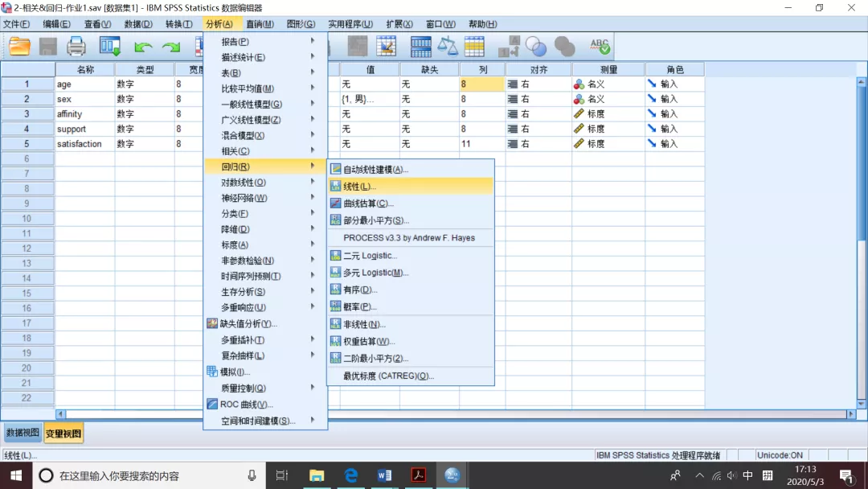
Task: Click the Weight cases scales icon
Action: point(448,47)
